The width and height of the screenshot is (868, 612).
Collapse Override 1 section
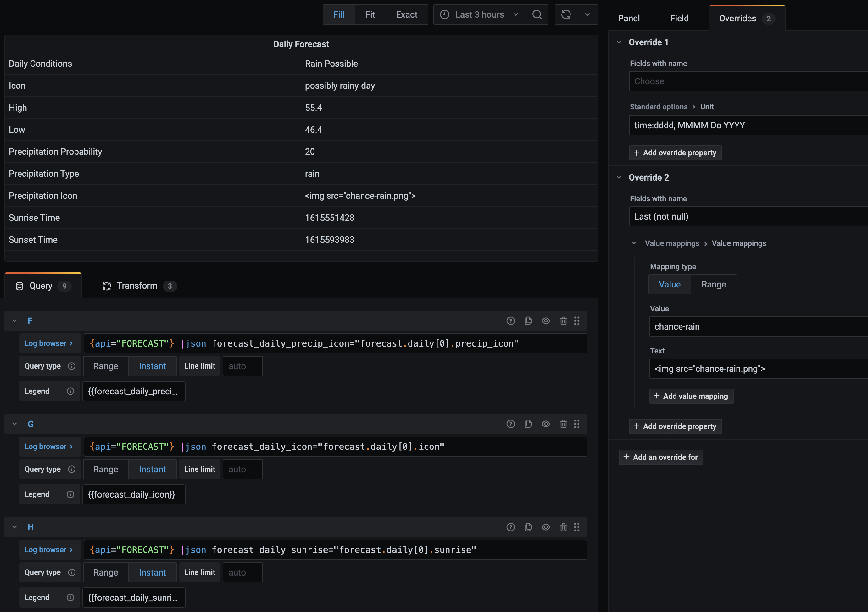click(x=619, y=42)
